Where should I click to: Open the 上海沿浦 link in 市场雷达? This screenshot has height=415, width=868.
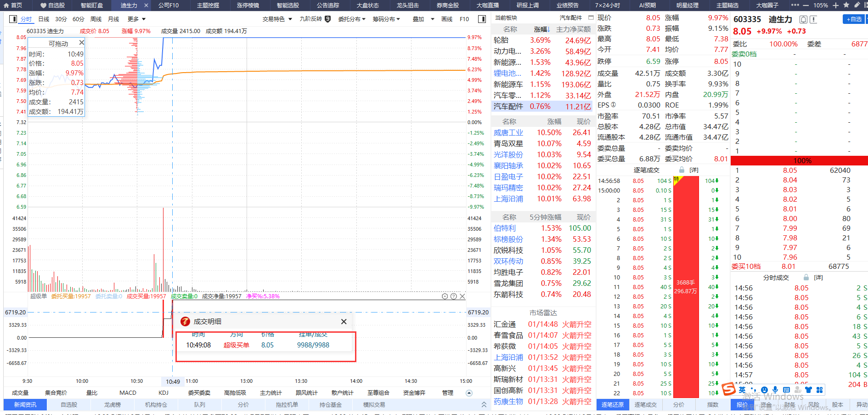[508, 357]
